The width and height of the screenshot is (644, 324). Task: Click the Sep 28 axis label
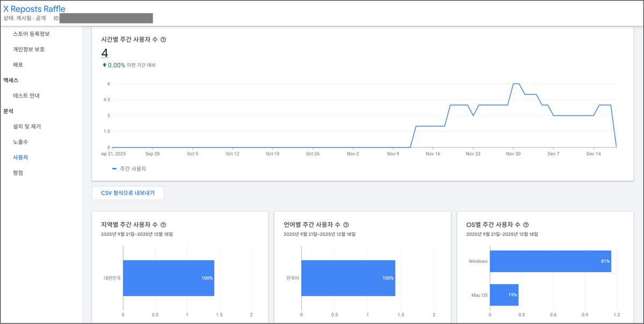tap(153, 154)
